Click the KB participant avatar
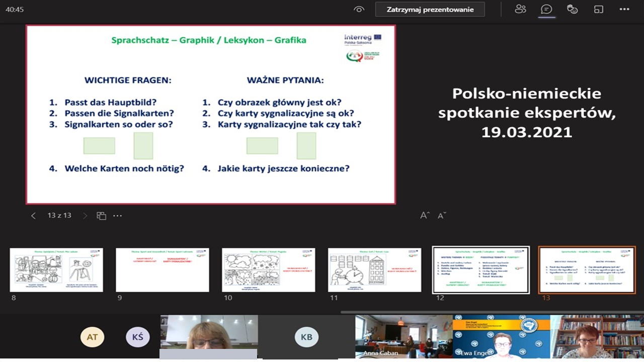 pyautogui.click(x=306, y=337)
